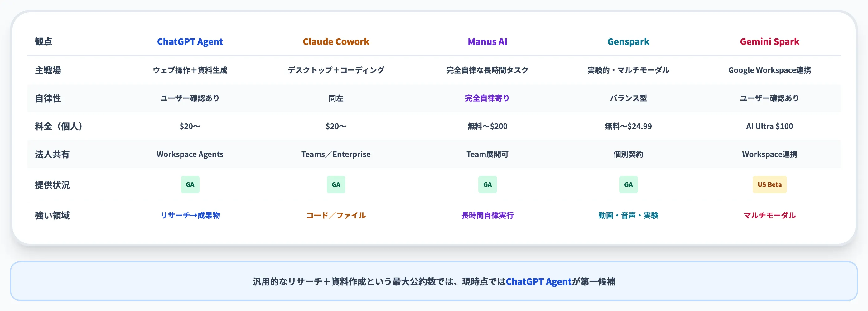Click the red マルチモーダル cell in 強い領域 row
868x311 pixels.
point(769,215)
